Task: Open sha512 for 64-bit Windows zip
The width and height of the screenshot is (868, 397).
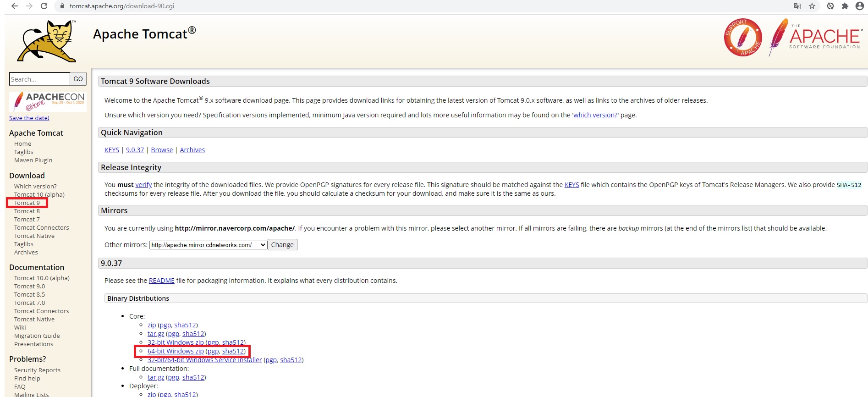Action: (x=233, y=351)
